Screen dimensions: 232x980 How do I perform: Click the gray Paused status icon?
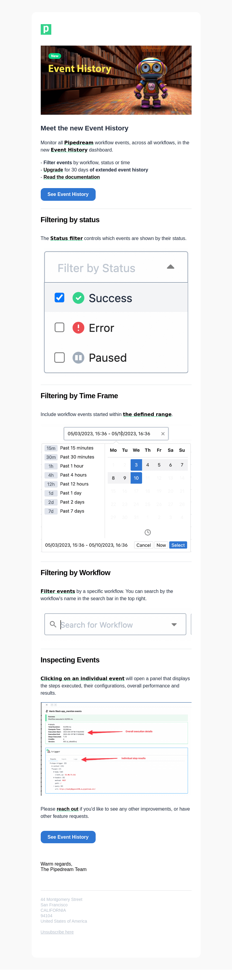78,357
